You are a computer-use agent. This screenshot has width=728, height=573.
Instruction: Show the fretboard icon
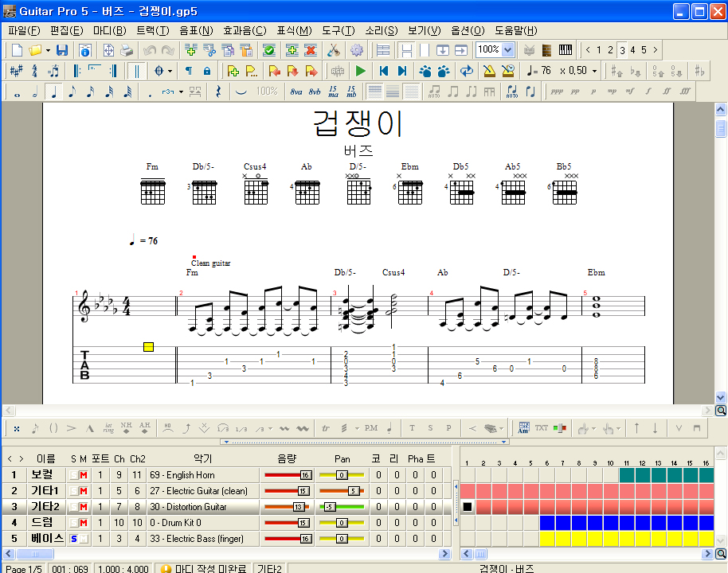point(547,50)
